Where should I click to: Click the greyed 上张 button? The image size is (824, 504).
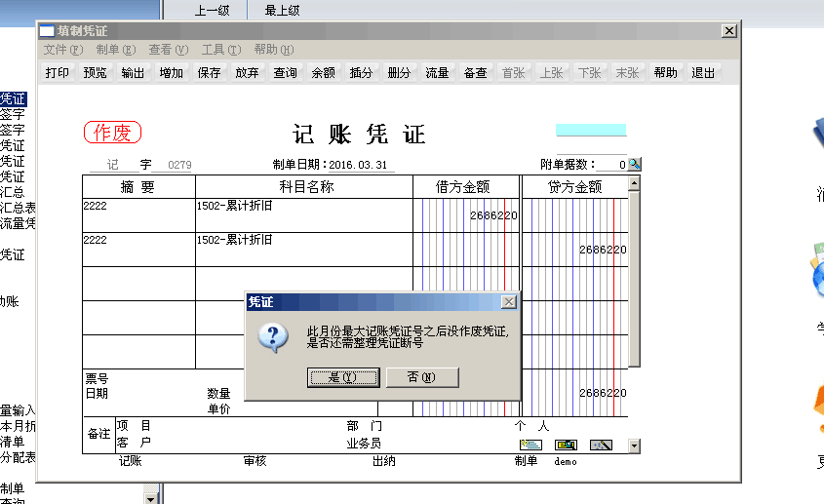tap(552, 72)
